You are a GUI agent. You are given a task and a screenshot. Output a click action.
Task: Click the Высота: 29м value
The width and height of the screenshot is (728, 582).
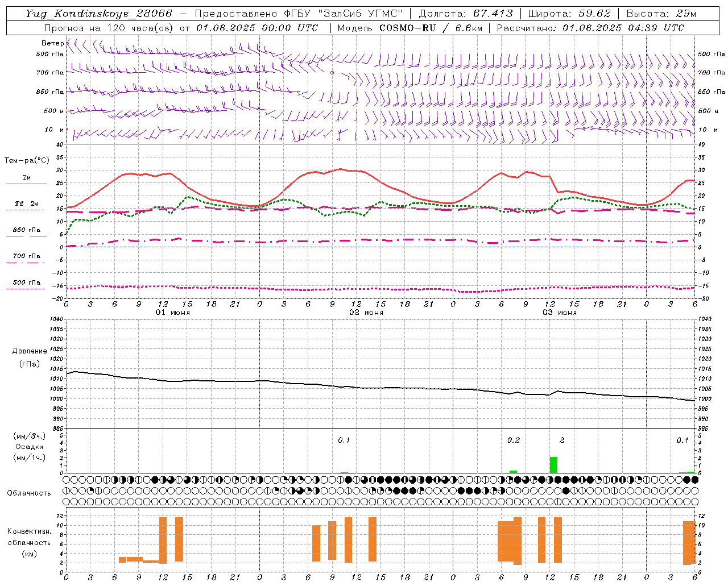pos(661,14)
